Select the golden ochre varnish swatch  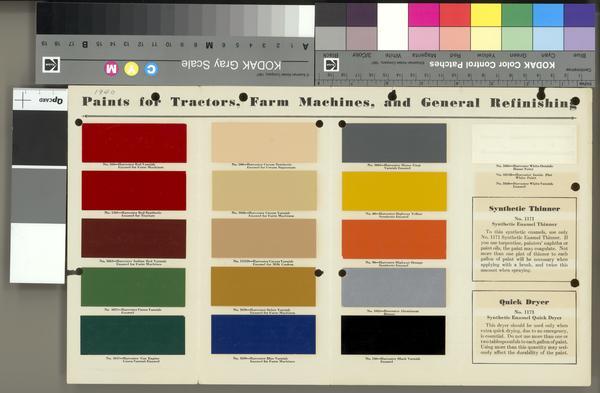pos(263,287)
